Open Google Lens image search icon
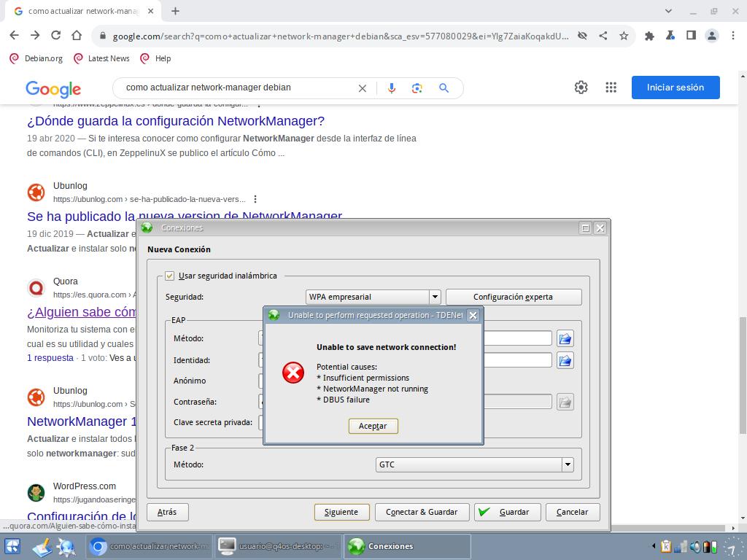This screenshot has width=747, height=560. click(417, 87)
